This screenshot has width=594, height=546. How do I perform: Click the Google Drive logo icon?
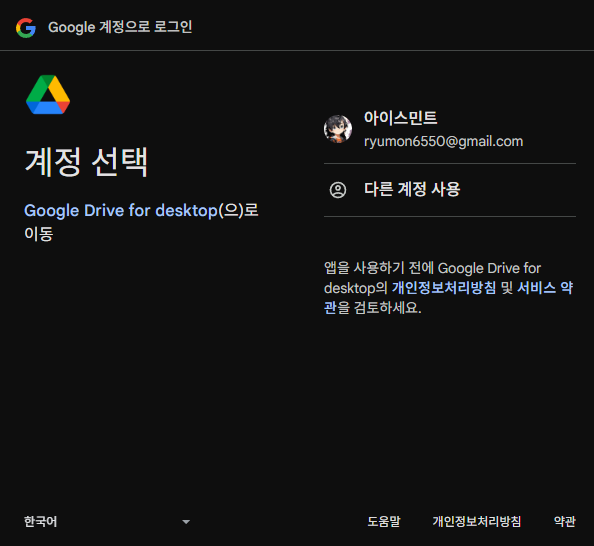(48, 94)
